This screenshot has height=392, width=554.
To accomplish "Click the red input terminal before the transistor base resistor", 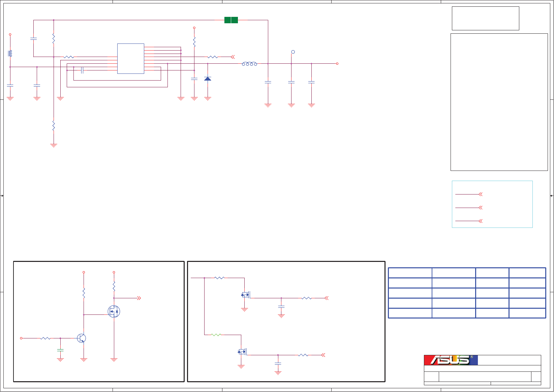I will click(x=21, y=338).
